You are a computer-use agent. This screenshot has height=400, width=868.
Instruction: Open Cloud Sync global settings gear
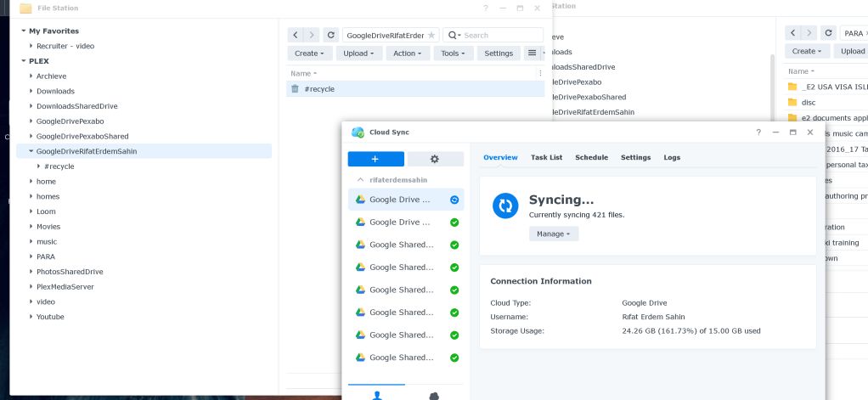point(435,159)
